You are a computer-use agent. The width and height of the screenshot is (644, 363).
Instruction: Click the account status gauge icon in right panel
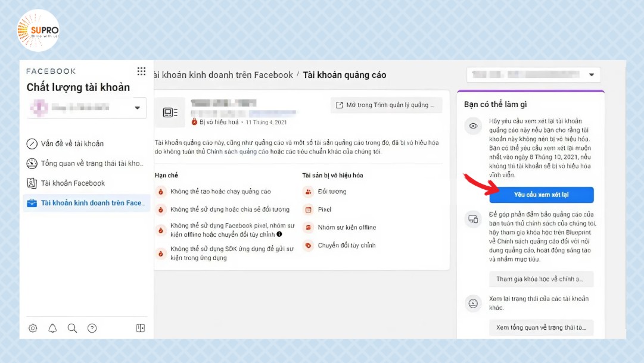click(x=473, y=303)
